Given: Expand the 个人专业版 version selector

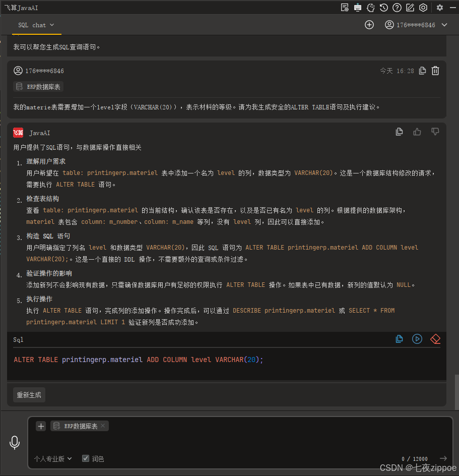Looking at the screenshot, I should (x=53, y=458).
